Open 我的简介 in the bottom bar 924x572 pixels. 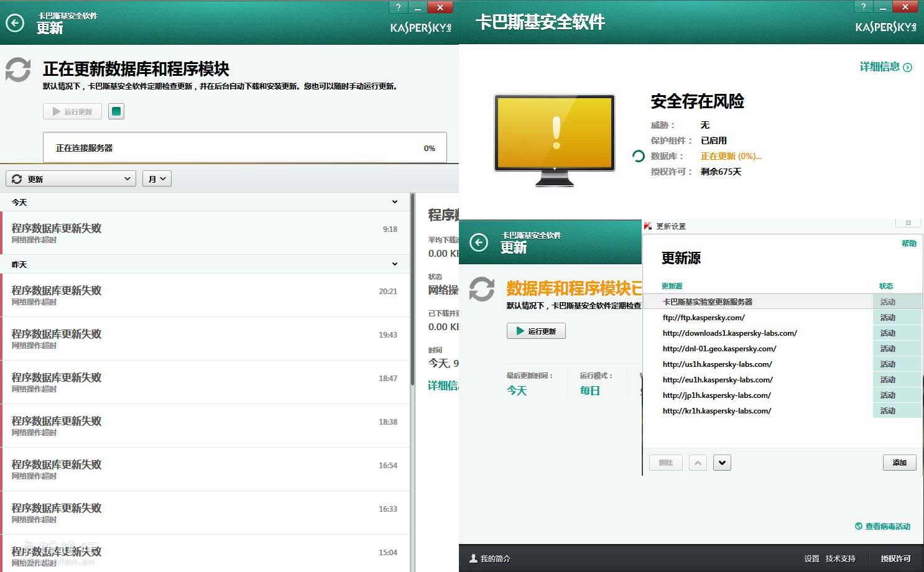[x=490, y=558]
